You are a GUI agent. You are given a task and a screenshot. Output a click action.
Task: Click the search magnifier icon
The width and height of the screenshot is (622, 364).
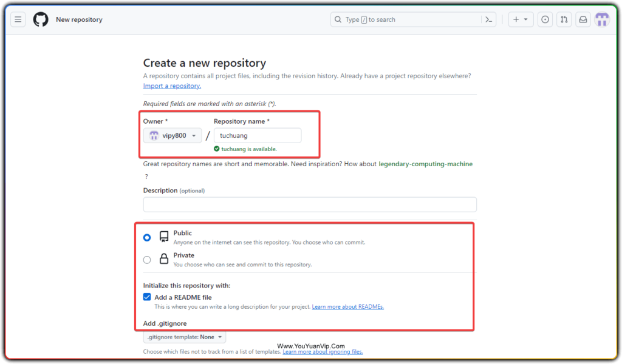click(x=338, y=19)
